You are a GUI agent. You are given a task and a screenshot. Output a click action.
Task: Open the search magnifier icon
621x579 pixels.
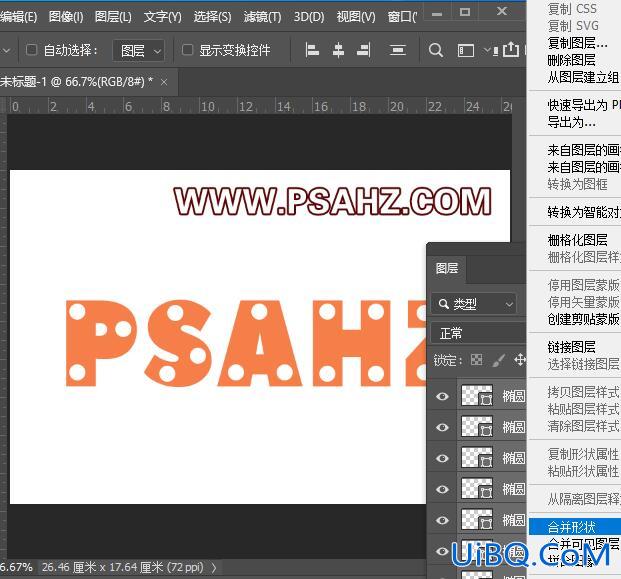(x=435, y=50)
